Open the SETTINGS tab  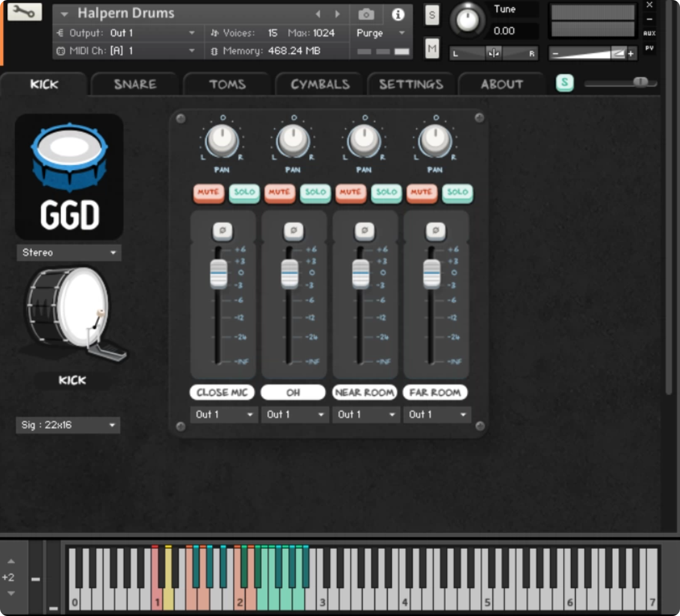point(411,84)
